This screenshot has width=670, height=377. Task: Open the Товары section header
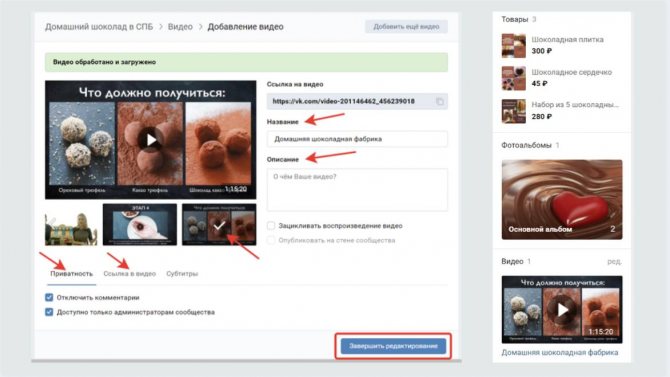tap(518, 19)
